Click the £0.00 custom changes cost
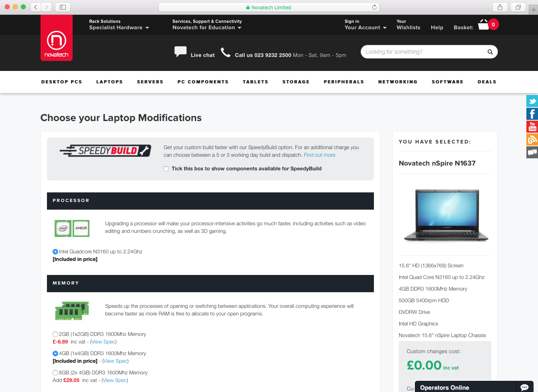Image resolution: width=538 pixels, height=392 pixels. (424, 365)
